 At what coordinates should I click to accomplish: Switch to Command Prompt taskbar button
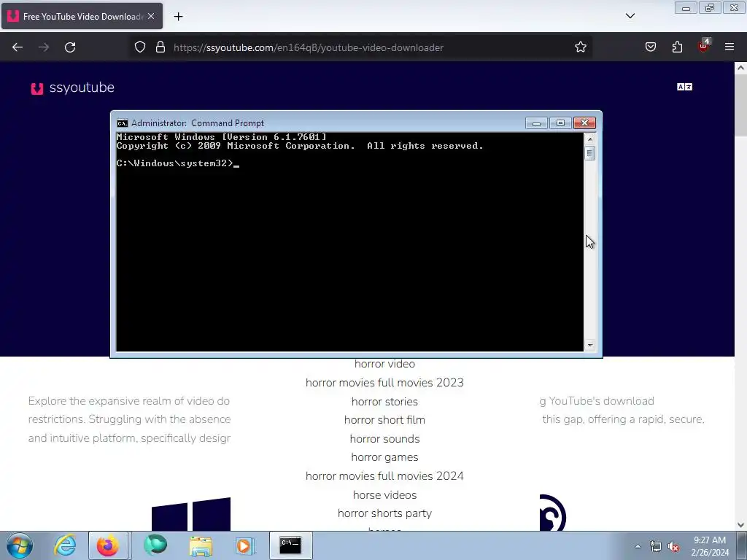point(290,545)
